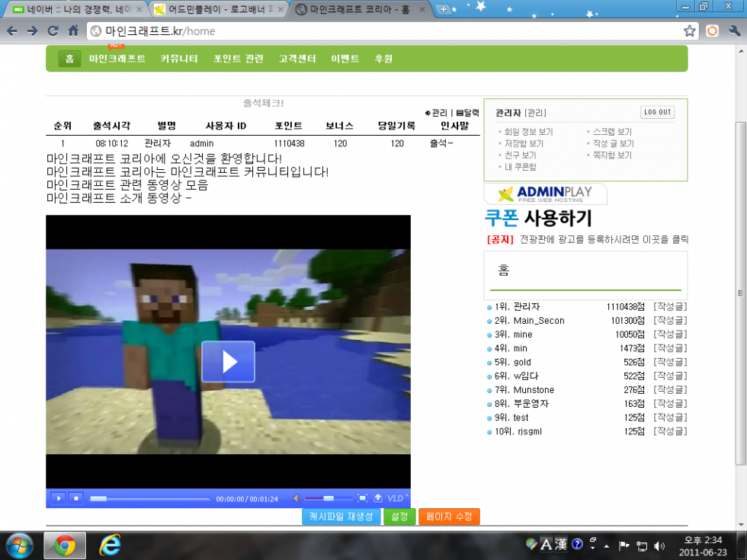Open the 이벤트 navigation menu
The height and width of the screenshot is (560, 747).
(345, 59)
